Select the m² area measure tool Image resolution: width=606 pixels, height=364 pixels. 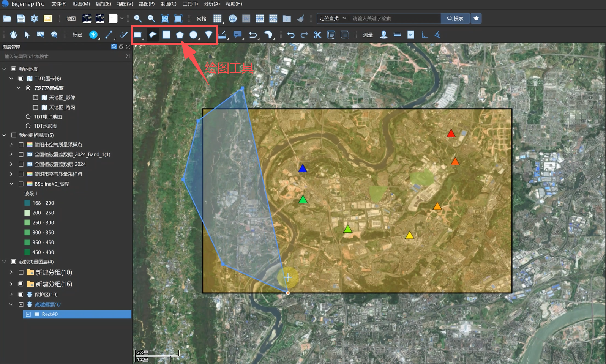pyautogui.click(x=410, y=35)
